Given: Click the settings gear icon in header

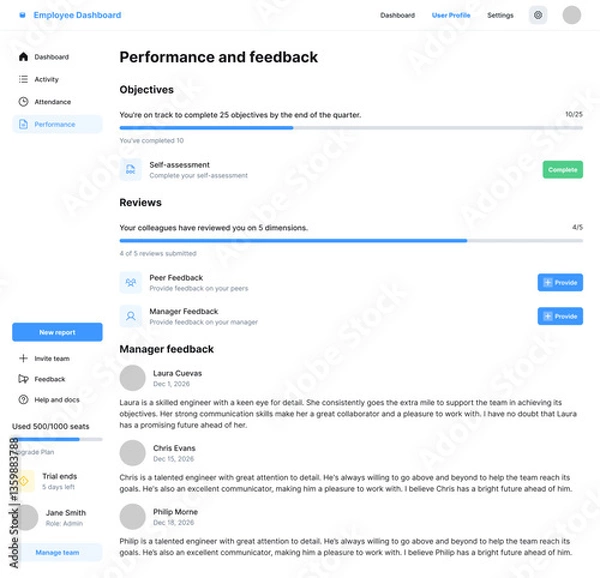Looking at the screenshot, I should click(538, 15).
